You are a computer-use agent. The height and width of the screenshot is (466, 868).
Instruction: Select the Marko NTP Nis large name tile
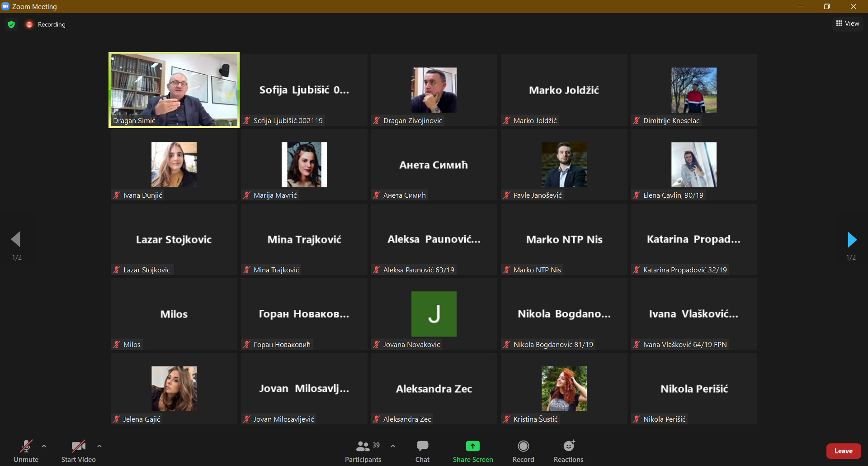[564, 239]
